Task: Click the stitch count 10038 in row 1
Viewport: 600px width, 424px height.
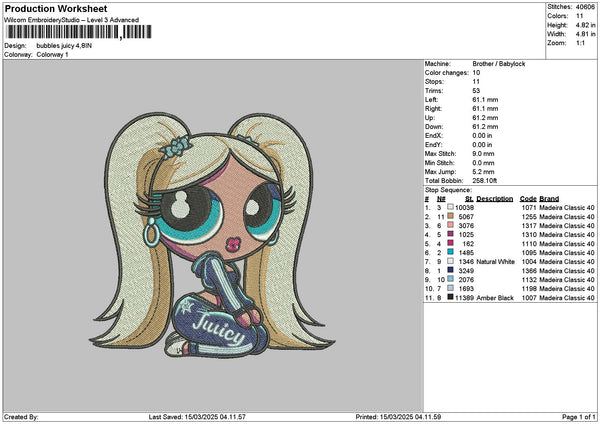Action: point(464,207)
